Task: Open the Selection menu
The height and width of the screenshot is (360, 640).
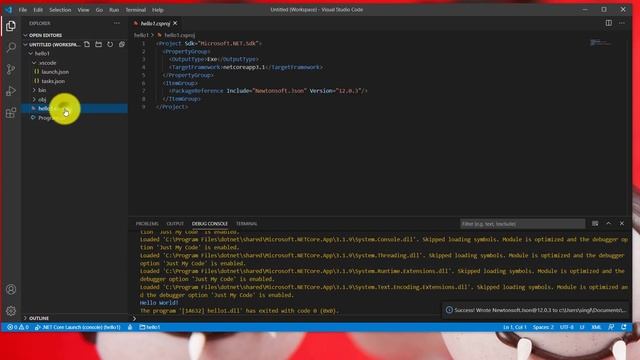Action: [x=60, y=10]
